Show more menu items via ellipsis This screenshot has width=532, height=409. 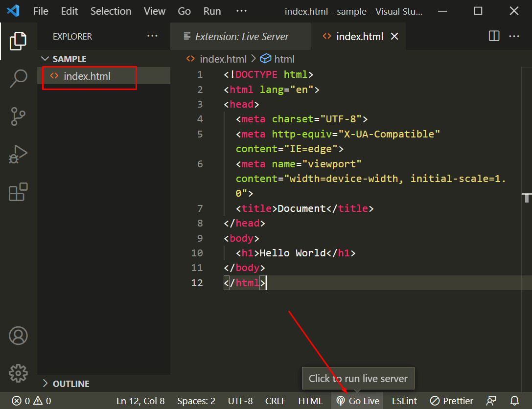click(241, 11)
